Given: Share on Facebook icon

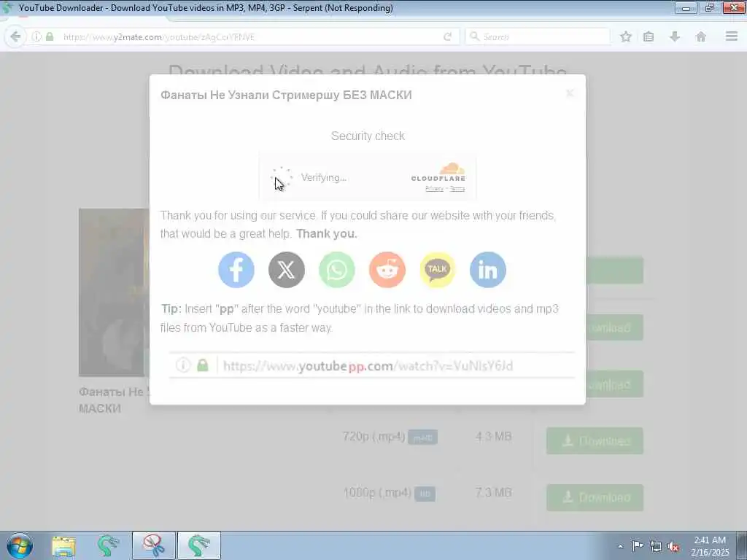Looking at the screenshot, I should pyautogui.click(x=236, y=270).
